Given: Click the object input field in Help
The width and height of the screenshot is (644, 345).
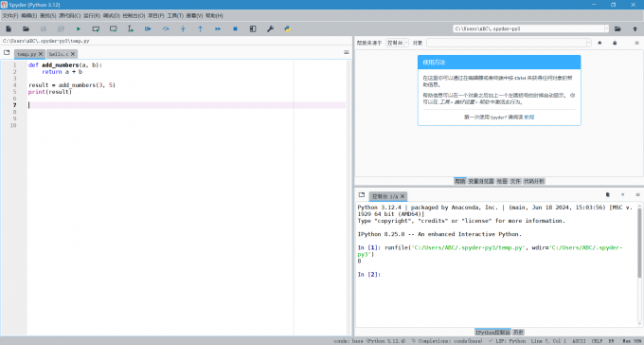Looking at the screenshot, I should pyautogui.click(x=507, y=43).
